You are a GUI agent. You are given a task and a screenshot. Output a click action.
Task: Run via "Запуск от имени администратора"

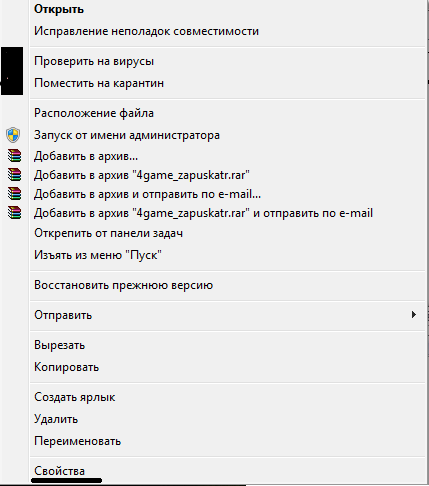click(x=127, y=135)
